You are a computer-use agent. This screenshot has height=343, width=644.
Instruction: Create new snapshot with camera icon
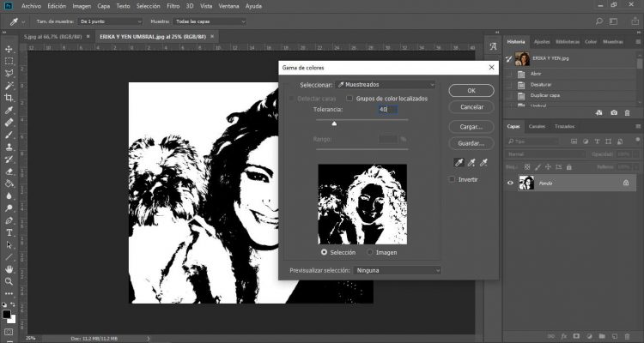[x=614, y=113]
